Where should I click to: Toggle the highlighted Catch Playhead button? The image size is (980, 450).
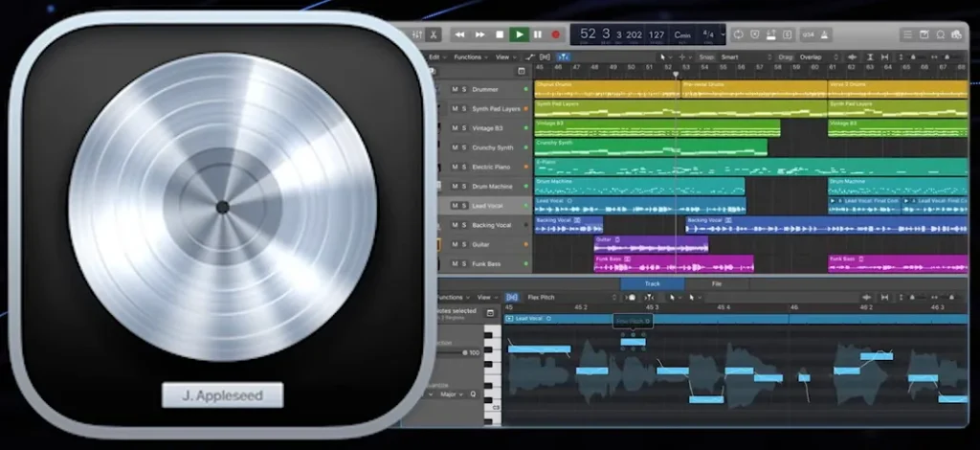pyautogui.click(x=563, y=56)
